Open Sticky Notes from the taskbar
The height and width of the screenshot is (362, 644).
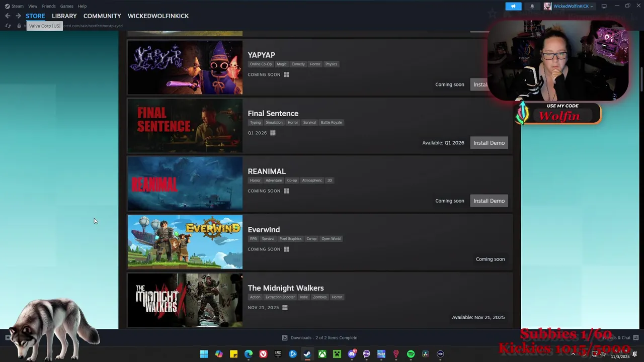tap(233, 354)
